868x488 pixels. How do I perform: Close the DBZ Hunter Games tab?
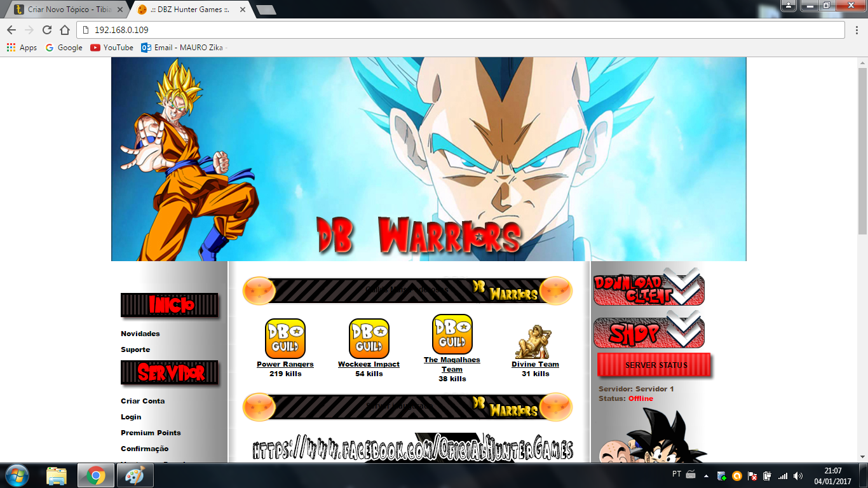click(x=242, y=10)
